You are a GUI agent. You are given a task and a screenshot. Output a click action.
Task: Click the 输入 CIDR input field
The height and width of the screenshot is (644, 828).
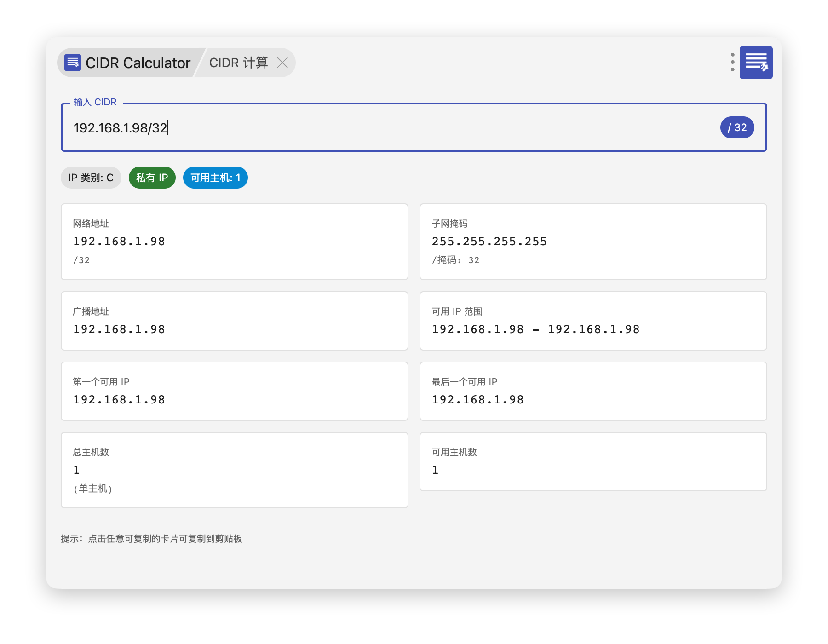tap(391, 128)
